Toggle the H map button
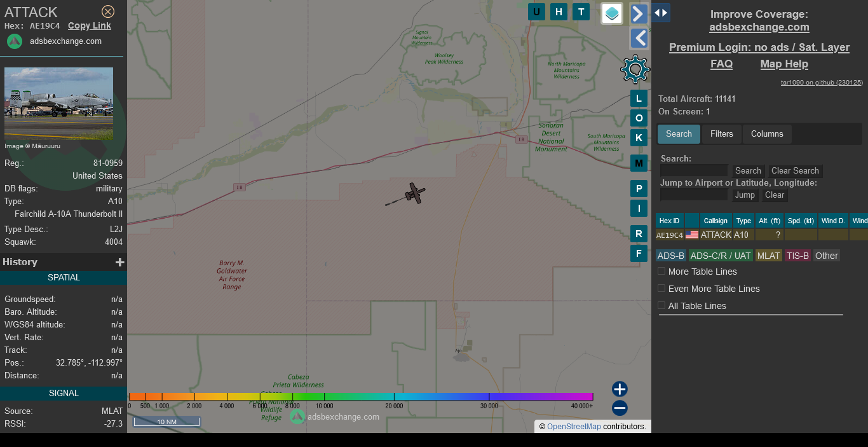Screen dimensions: 868x447 click(x=559, y=11)
